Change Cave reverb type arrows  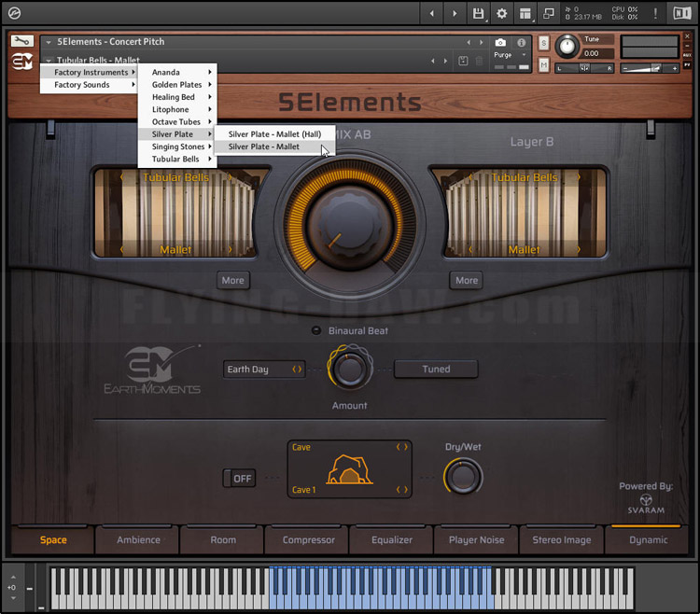pos(402,447)
